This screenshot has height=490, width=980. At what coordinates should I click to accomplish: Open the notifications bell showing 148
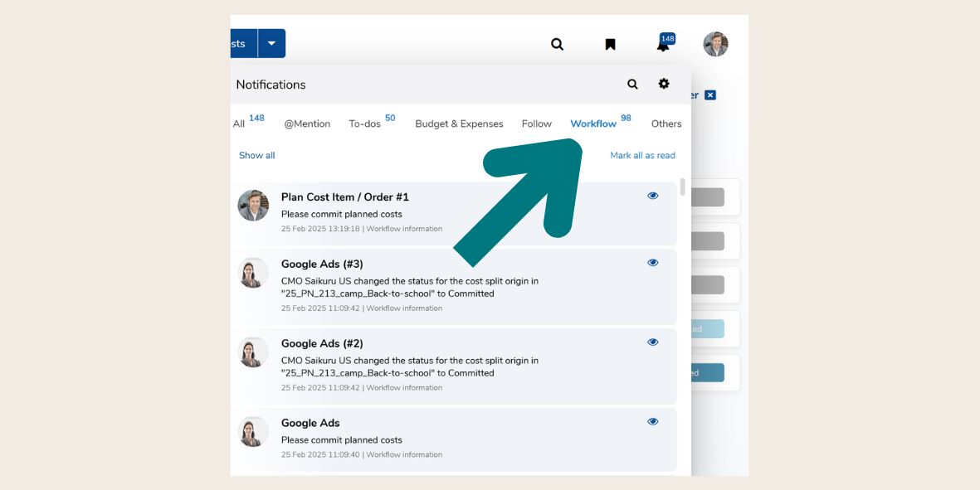[661, 44]
